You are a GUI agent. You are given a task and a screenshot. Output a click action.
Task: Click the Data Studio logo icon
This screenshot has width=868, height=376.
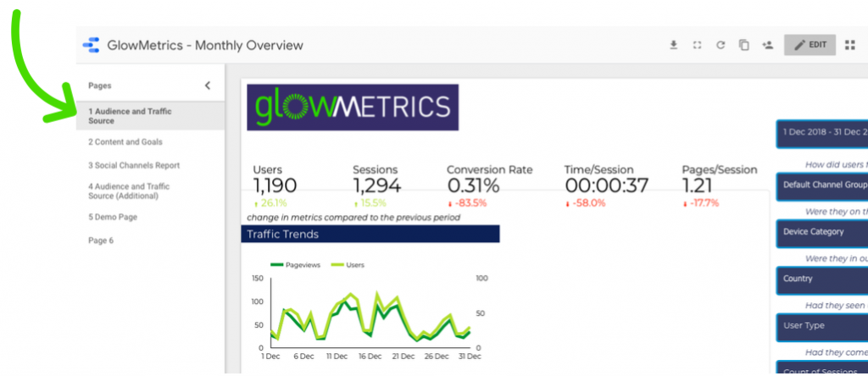[x=91, y=46]
